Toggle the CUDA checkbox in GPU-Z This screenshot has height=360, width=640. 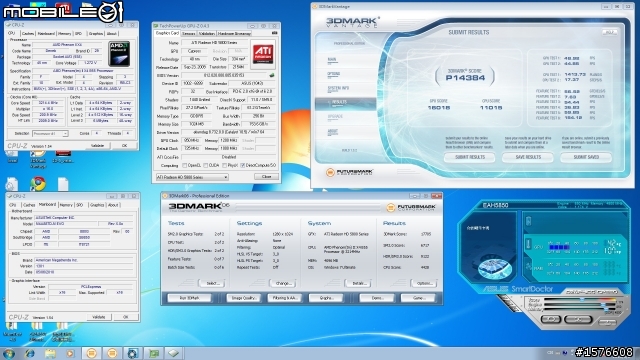(205, 165)
